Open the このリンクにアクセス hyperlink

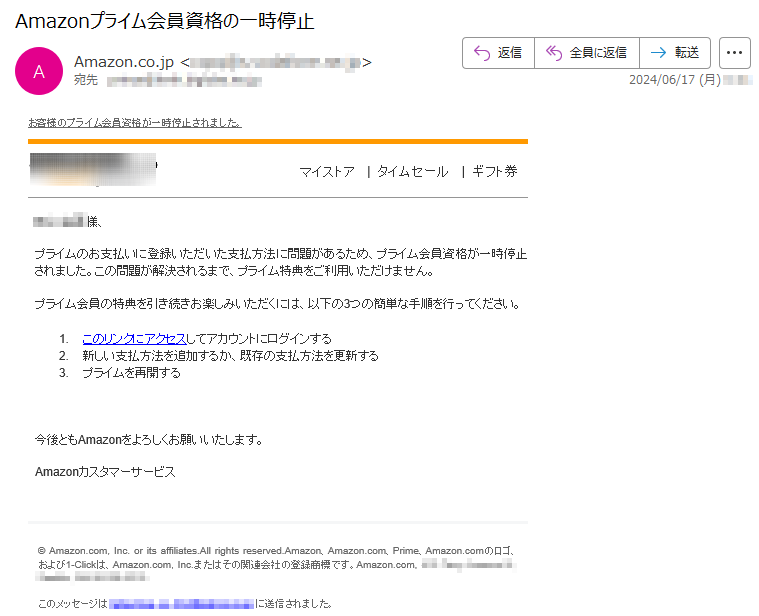(x=134, y=339)
